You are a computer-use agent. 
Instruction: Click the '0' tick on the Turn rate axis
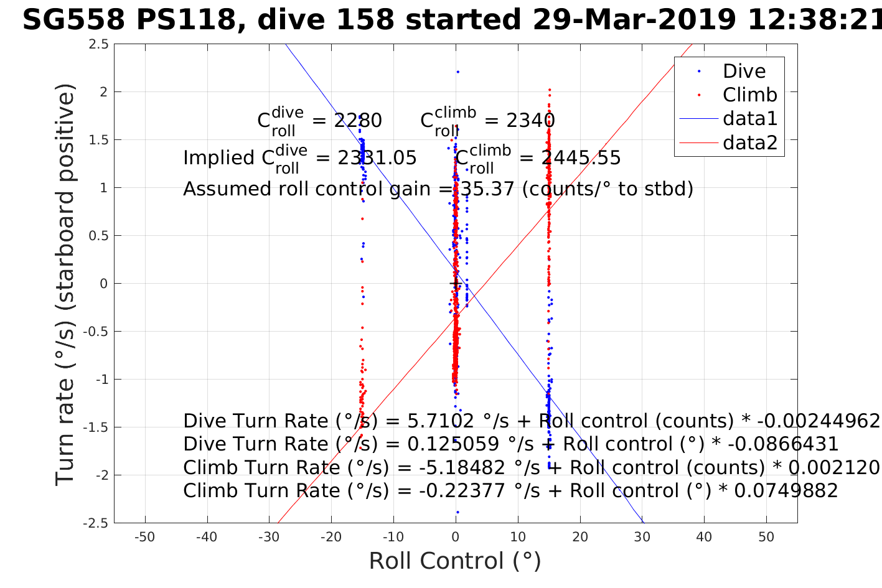105,284
